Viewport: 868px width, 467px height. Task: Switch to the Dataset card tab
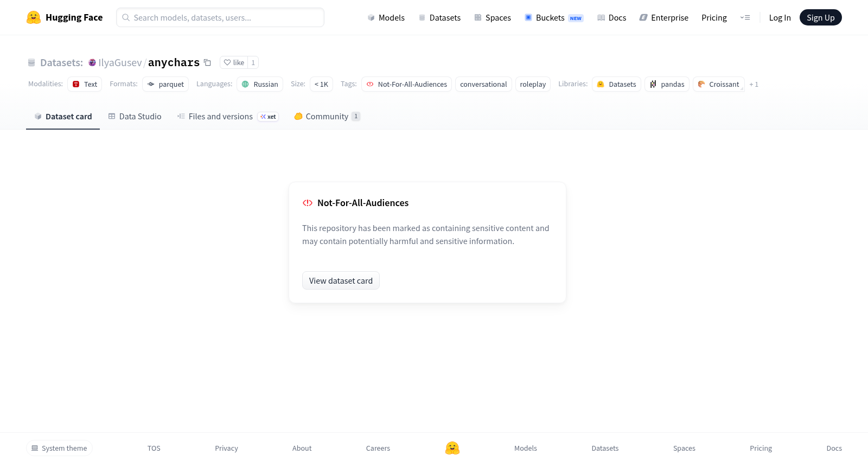[x=63, y=117]
